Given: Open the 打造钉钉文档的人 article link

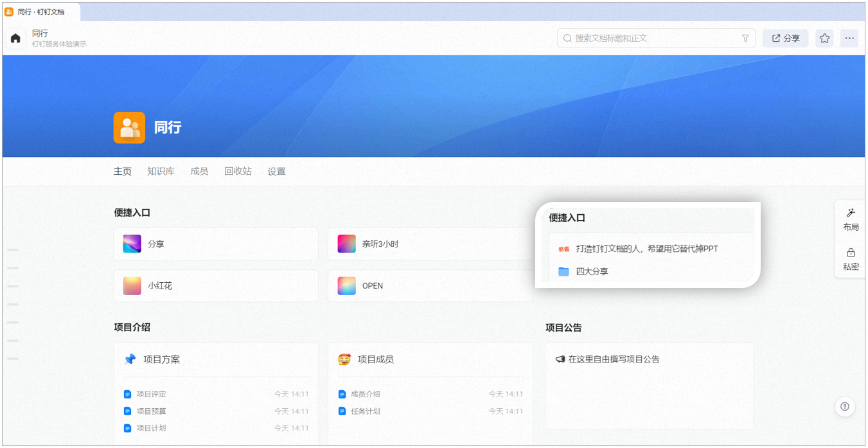Looking at the screenshot, I should [647, 249].
